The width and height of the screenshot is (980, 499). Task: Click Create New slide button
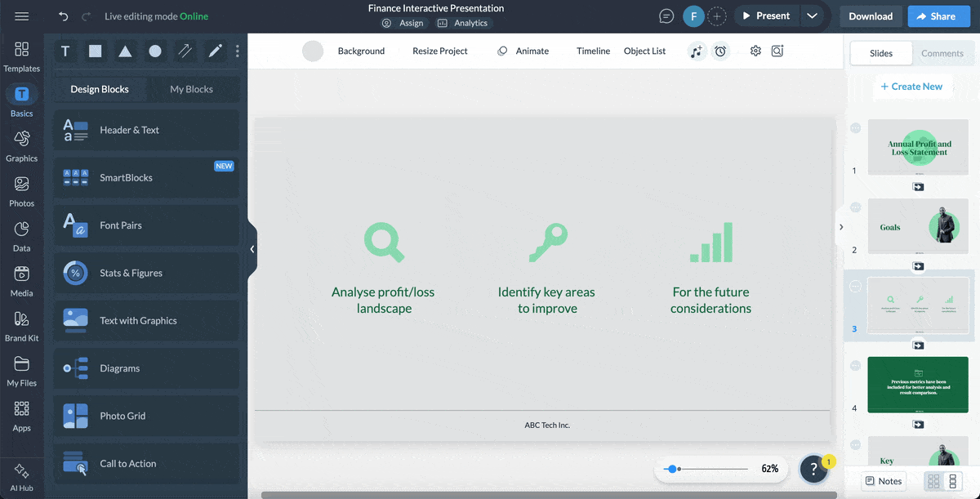(x=911, y=87)
